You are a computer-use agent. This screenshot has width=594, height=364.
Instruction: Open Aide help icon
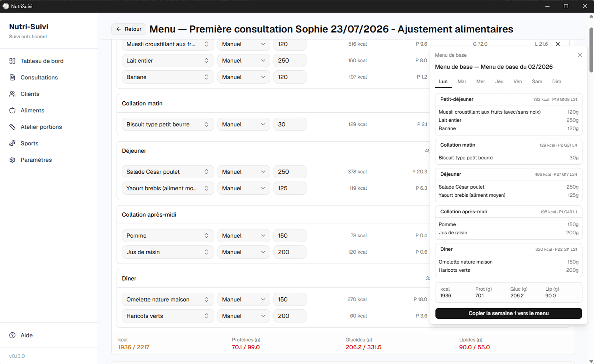(x=12, y=335)
